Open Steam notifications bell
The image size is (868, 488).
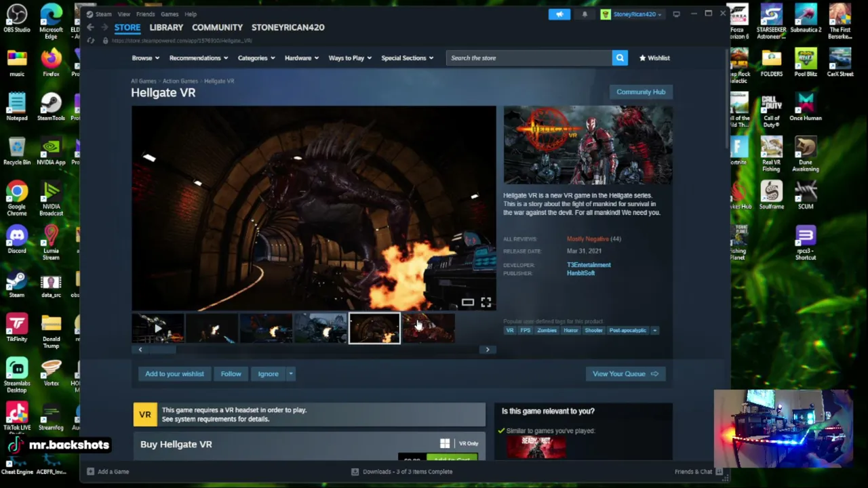[x=585, y=14]
